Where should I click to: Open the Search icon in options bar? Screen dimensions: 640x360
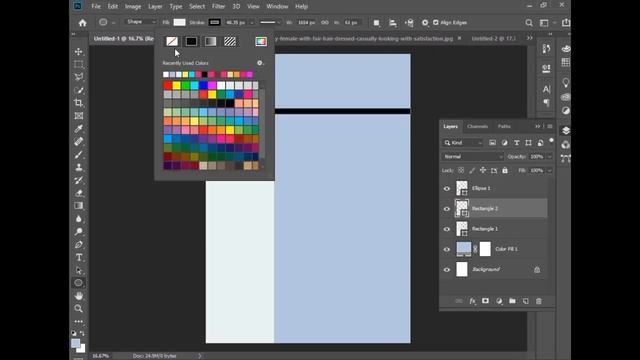click(529, 23)
